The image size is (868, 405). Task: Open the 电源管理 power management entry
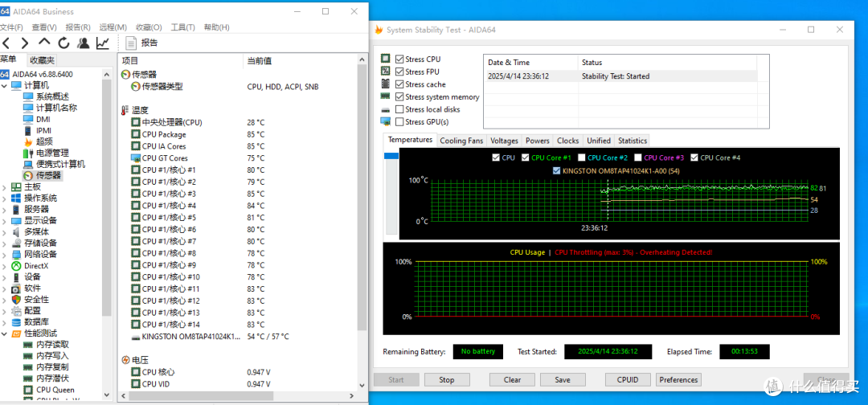click(52, 153)
